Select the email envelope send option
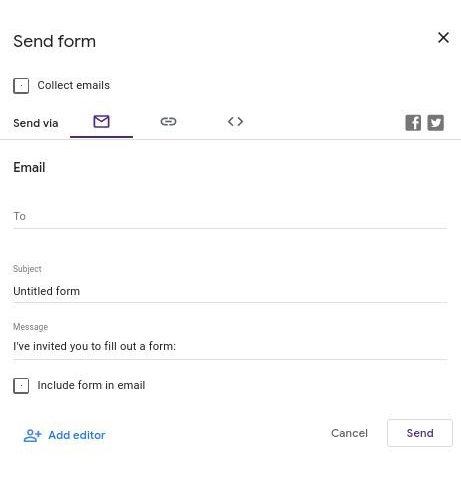The width and height of the screenshot is (461, 481). coord(101,122)
